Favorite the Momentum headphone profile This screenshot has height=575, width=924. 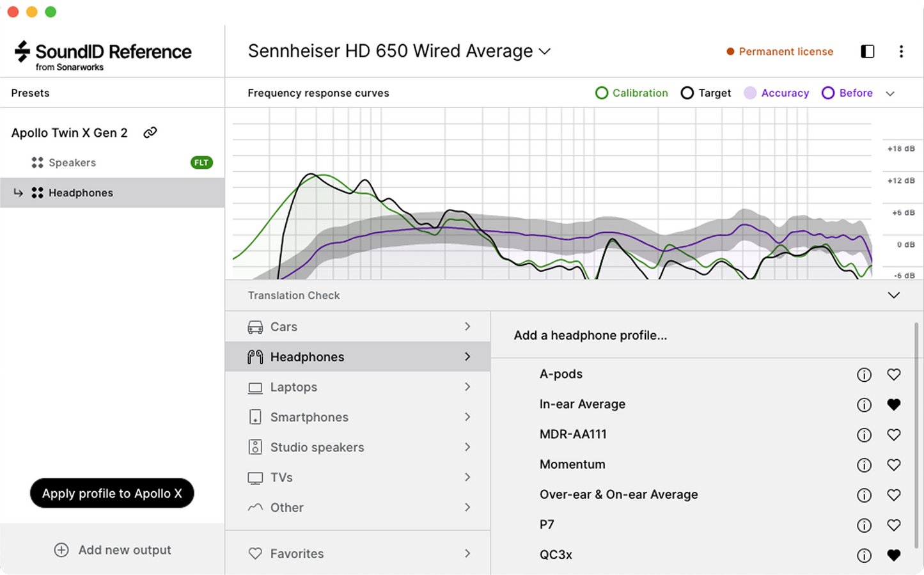click(x=893, y=464)
